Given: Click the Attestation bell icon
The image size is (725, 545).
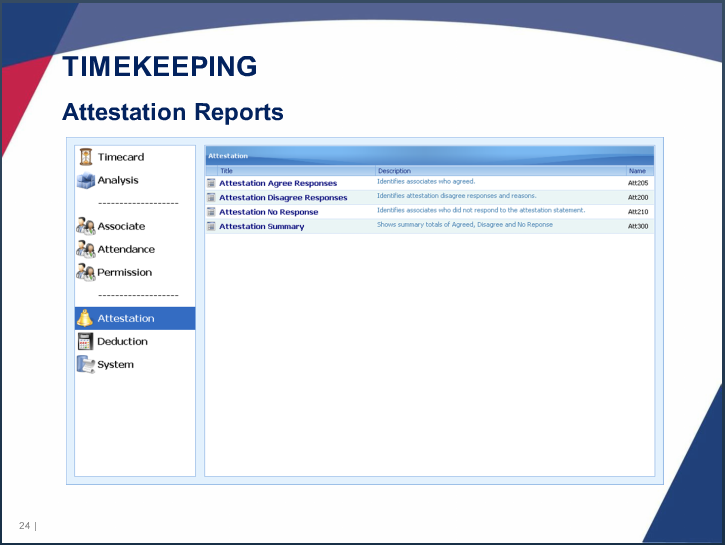Looking at the screenshot, I should 85,318.
